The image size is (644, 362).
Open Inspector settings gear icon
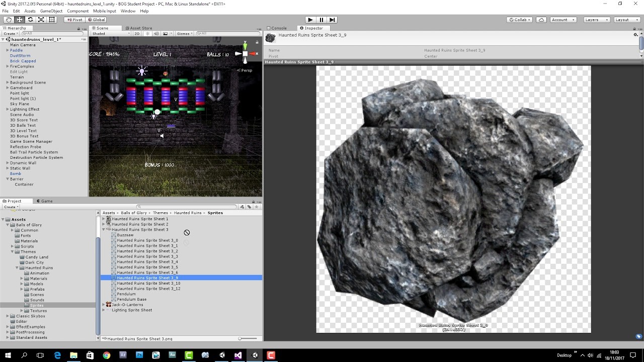click(635, 35)
